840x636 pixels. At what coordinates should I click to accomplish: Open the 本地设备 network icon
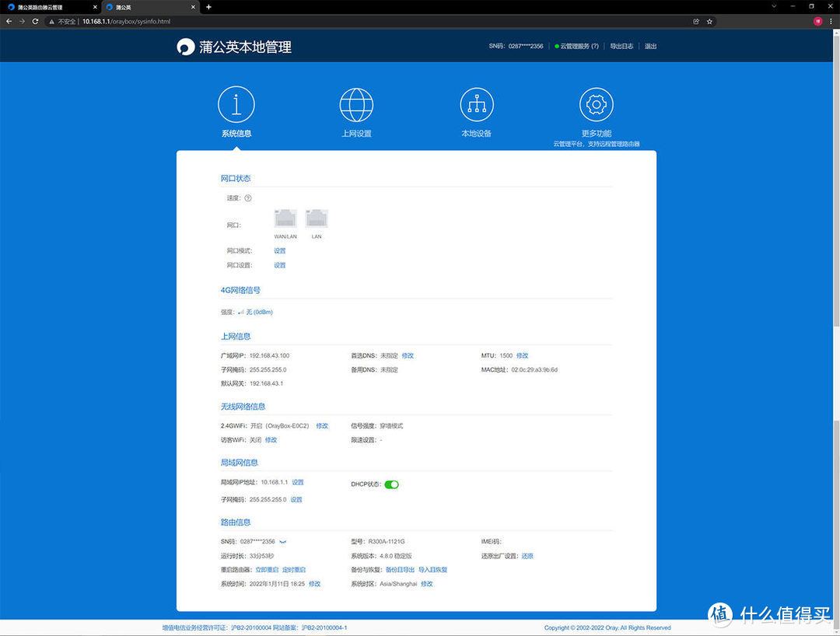pos(476,104)
